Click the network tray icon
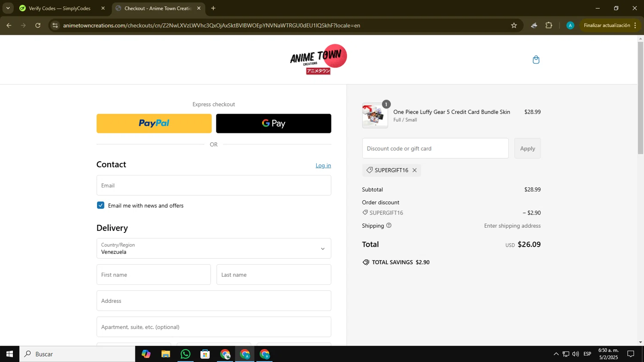The image size is (644, 362). 566,354
